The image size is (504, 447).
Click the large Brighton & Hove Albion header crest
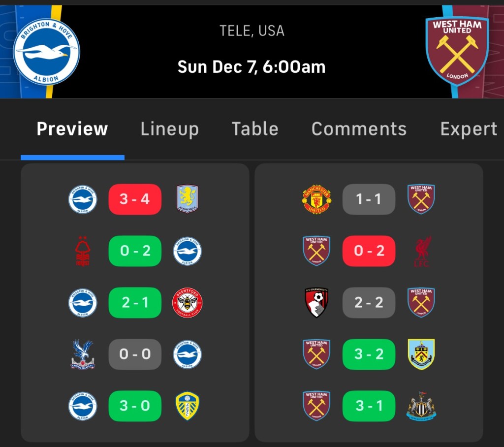point(46,52)
